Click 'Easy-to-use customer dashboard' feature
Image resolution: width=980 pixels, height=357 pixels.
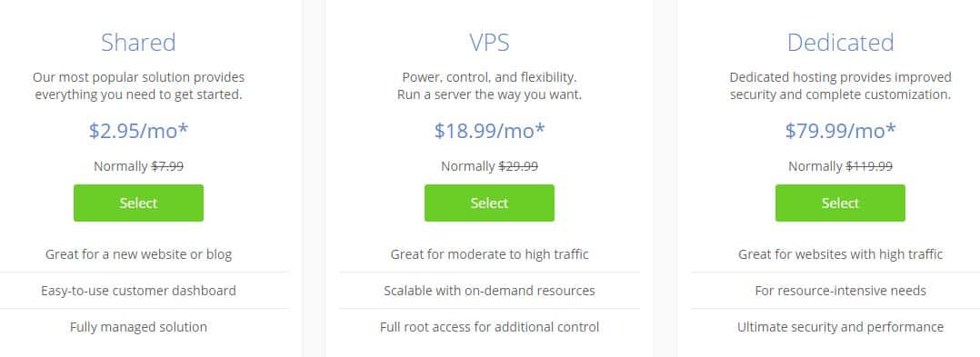point(138,291)
